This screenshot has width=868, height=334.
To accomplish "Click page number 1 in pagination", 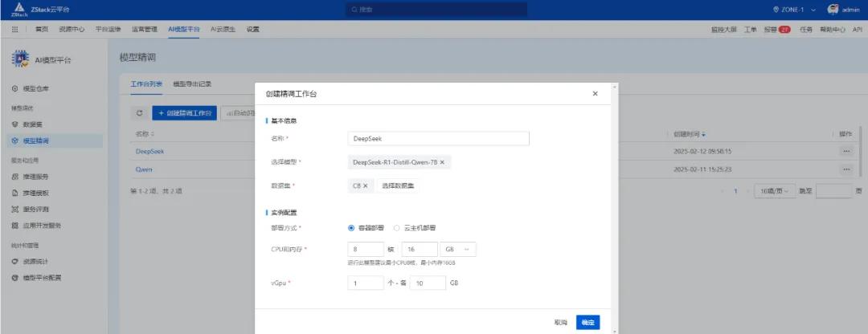I will click(735, 191).
